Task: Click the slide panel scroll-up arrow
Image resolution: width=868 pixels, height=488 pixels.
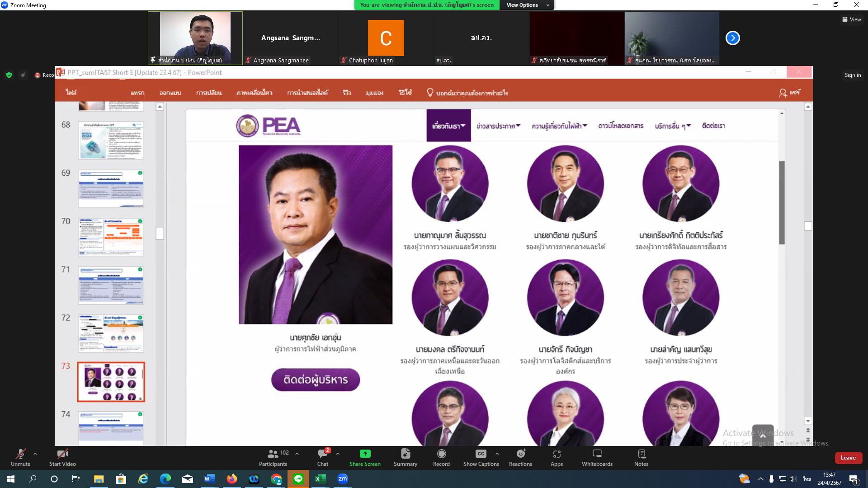Action: pyautogui.click(x=160, y=107)
